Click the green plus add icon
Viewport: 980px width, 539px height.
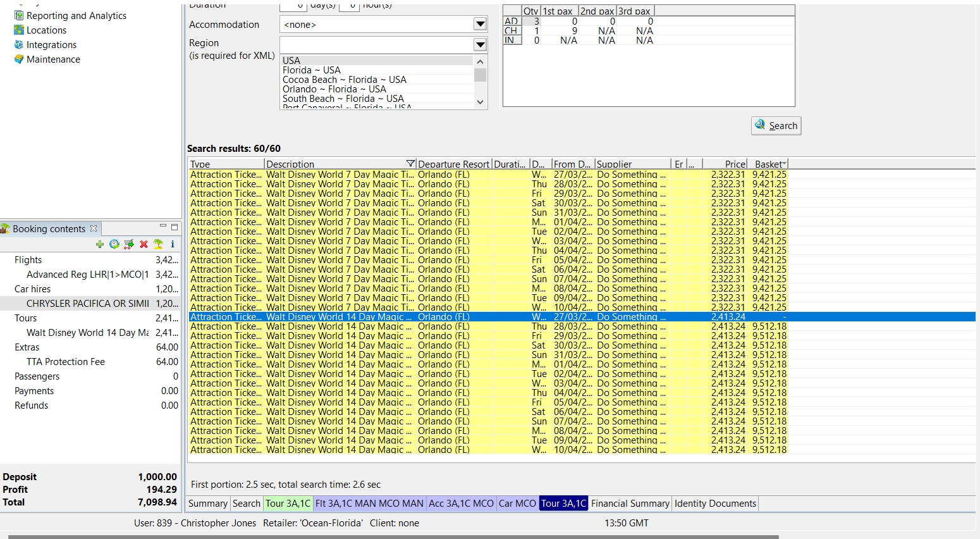(99, 244)
